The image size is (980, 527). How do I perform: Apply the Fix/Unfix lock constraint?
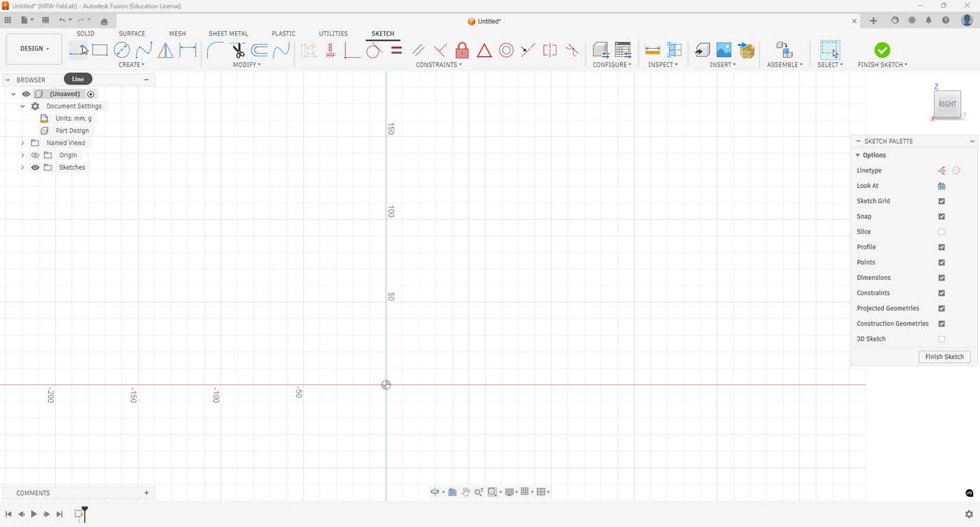[x=462, y=50]
